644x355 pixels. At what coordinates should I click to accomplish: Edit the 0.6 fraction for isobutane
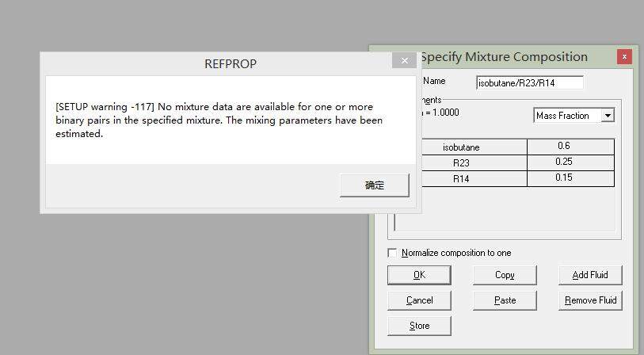tap(571, 147)
